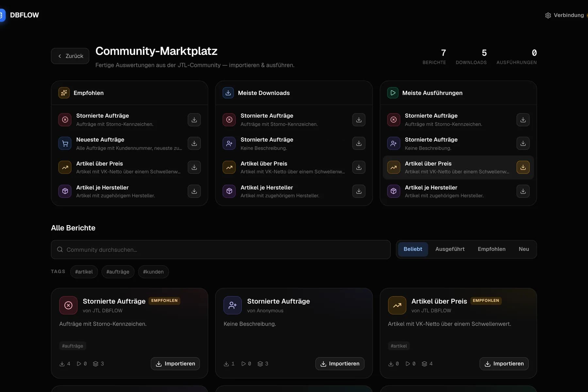Image resolution: width=588 pixels, height=392 pixels.
Task: Click the 0 Ausführungen statistic
Action: tap(516, 57)
